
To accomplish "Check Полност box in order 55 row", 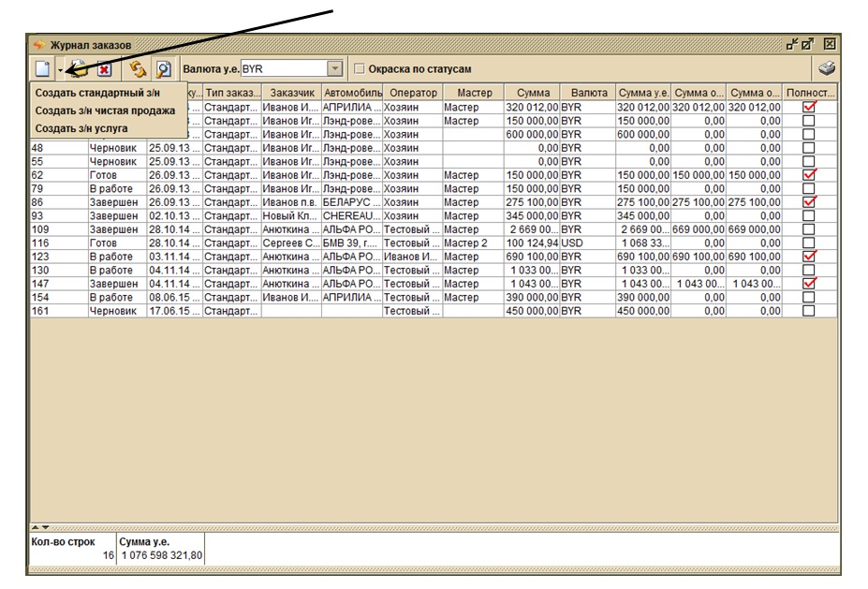I will [809, 161].
